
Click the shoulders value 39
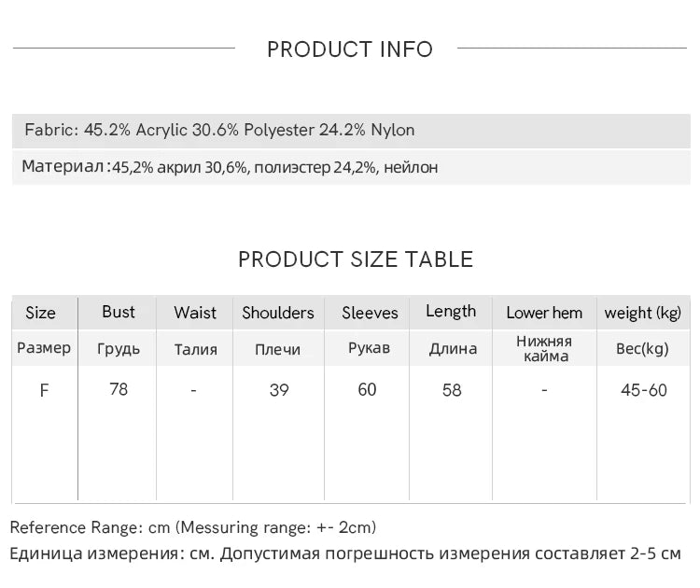(x=278, y=390)
